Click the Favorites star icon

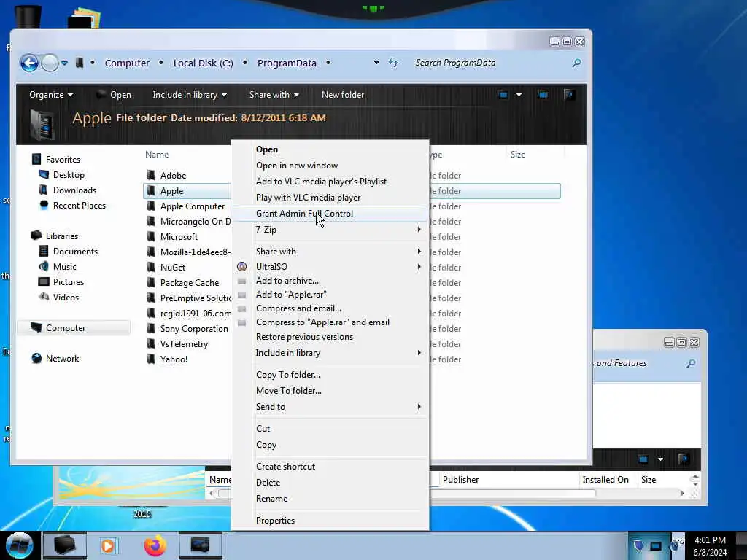(36, 159)
